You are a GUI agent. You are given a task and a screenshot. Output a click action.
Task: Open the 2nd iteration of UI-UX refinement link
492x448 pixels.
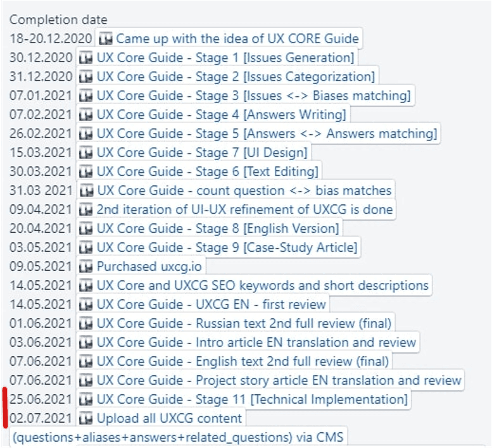click(244, 210)
